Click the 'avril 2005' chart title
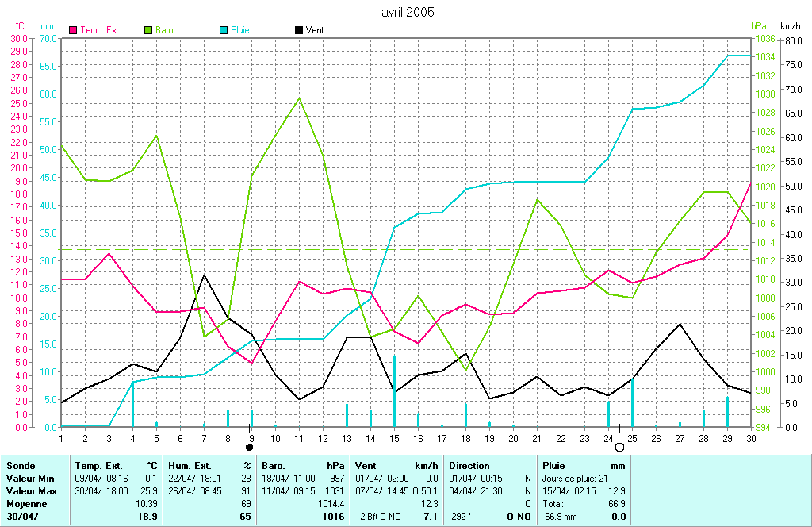The image size is (812, 527). [408, 12]
